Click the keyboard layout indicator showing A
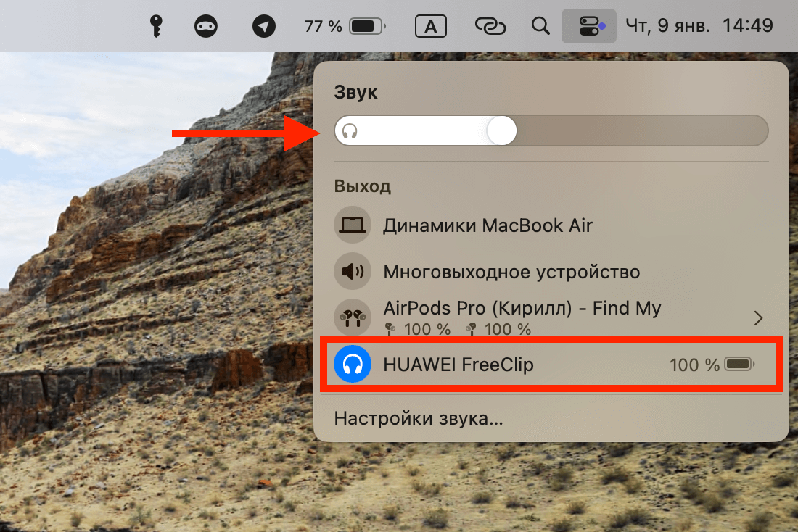Screen dimensions: 798x532 (430, 25)
